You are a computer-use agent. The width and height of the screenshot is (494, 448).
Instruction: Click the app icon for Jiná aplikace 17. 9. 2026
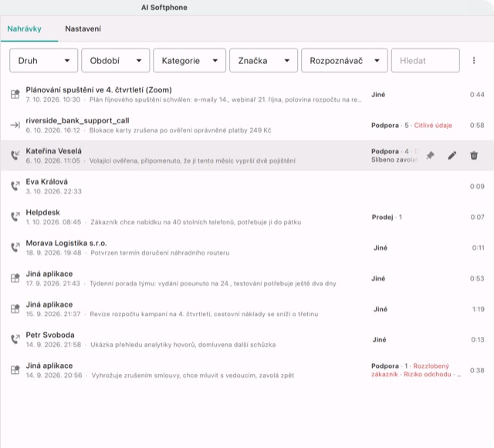click(15, 278)
